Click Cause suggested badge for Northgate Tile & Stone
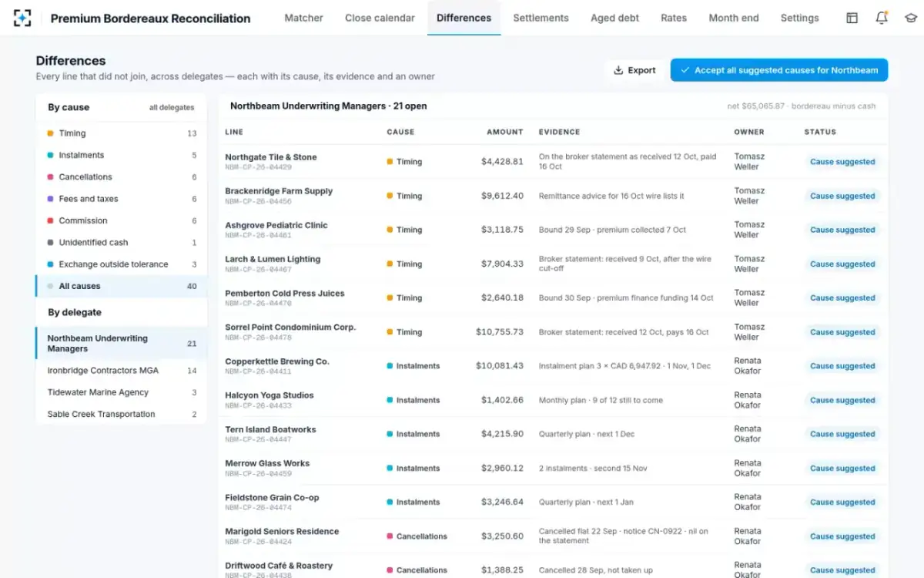924x578 pixels. 842,162
